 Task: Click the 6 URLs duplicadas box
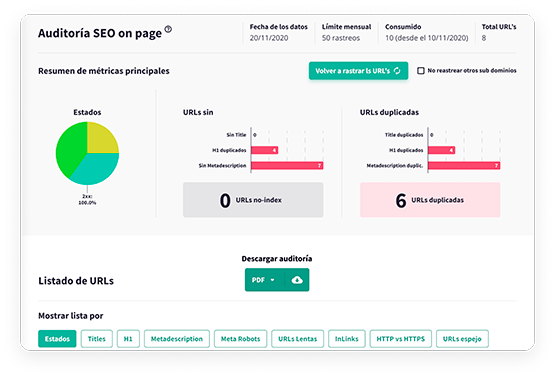[430, 200]
